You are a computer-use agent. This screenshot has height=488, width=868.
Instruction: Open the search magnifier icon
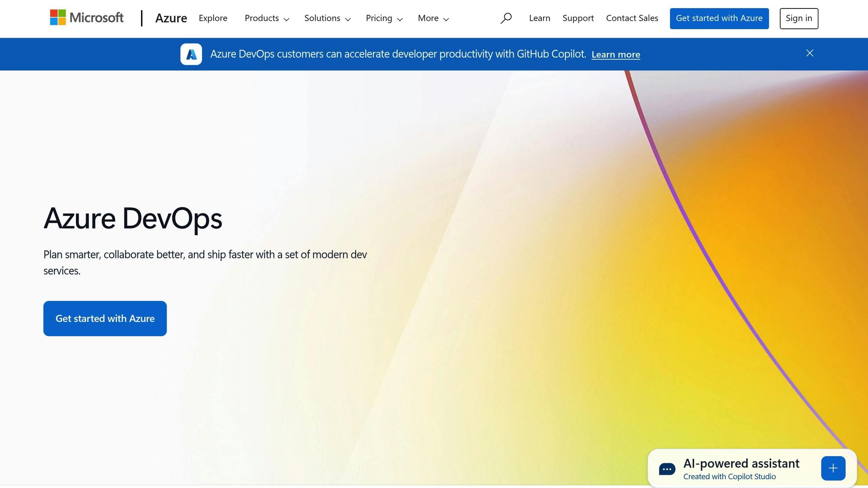tap(506, 18)
